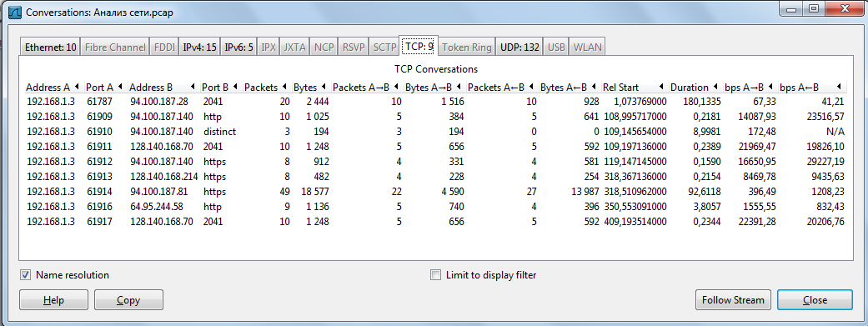Image resolution: width=868 pixels, height=326 pixels.
Task: Sort by Bytes A→B column header
Action: tap(434, 88)
